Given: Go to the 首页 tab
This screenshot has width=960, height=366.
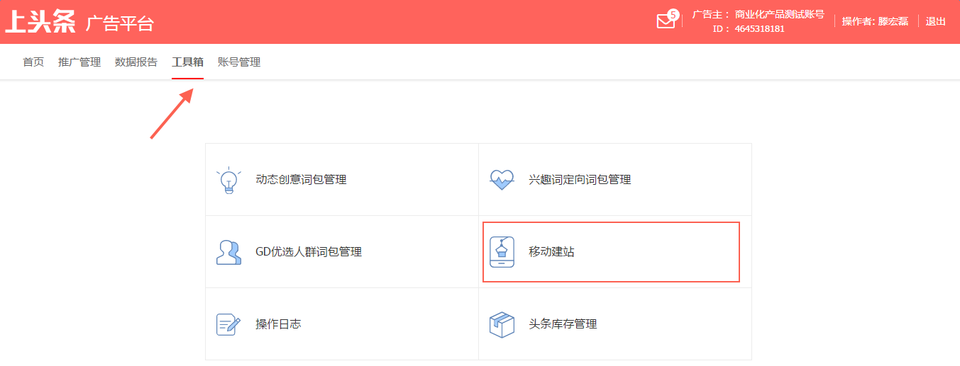Looking at the screenshot, I should click(x=34, y=62).
